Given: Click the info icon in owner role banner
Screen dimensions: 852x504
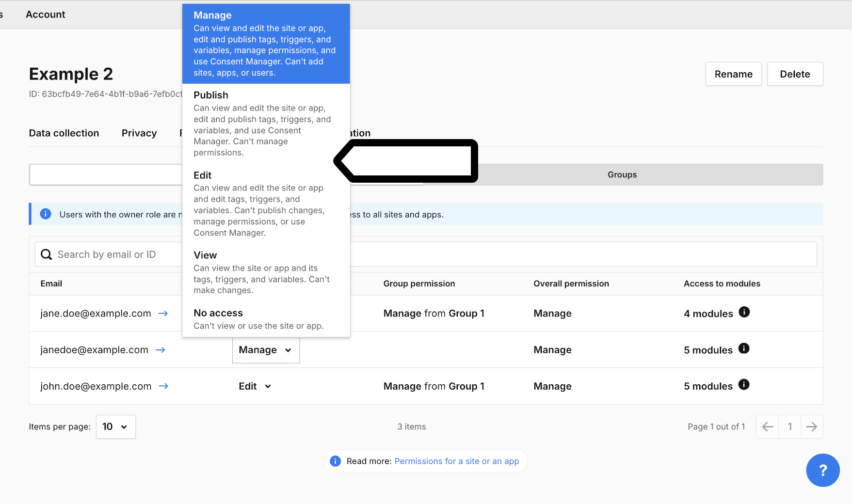Looking at the screenshot, I should pos(46,214).
